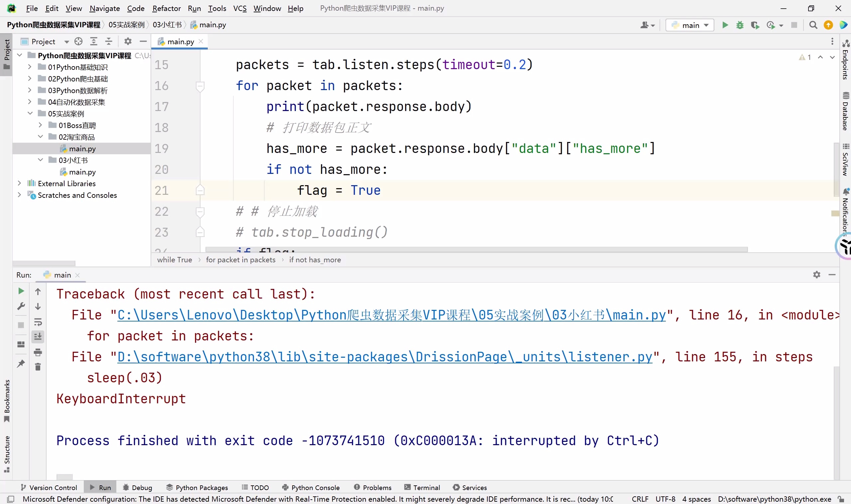Open the listener.py traceback link
The height and width of the screenshot is (504, 851).
click(384, 357)
